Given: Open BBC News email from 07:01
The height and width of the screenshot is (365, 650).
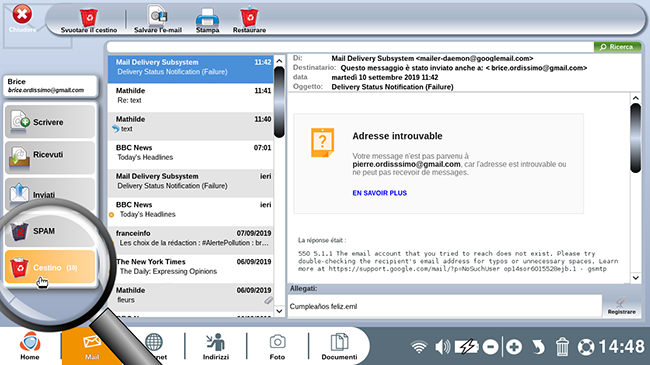Looking at the screenshot, I should click(191, 155).
